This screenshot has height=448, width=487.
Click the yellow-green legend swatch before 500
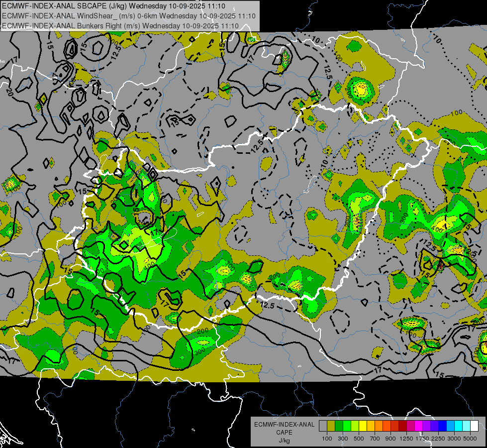click(x=355, y=426)
